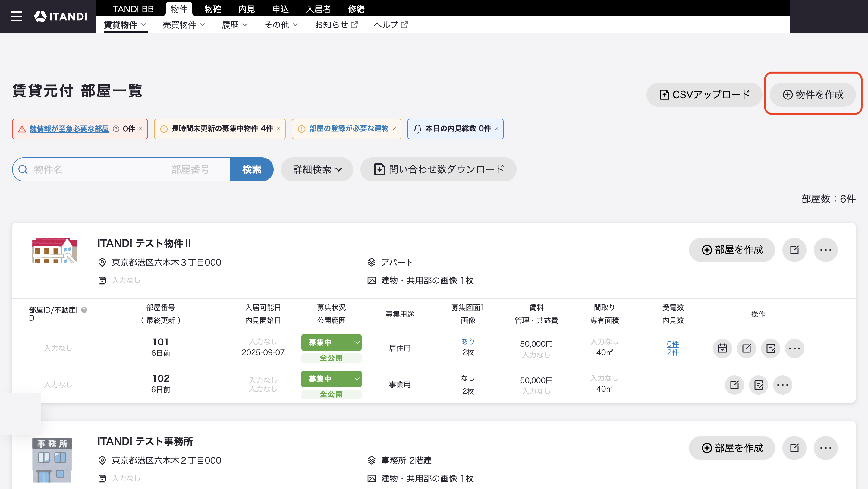Click 部屋を作成 for ITANDI テスト事務所
This screenshot has width=868, height=489.
(732, 448)
